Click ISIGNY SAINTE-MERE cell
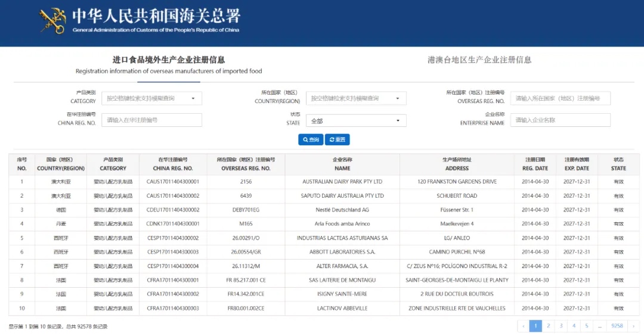 click(342, 294)
